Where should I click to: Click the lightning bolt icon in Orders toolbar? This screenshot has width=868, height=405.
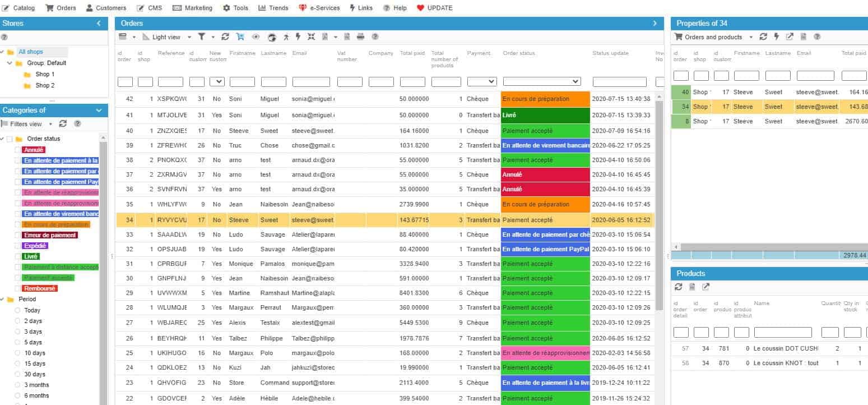298,37
